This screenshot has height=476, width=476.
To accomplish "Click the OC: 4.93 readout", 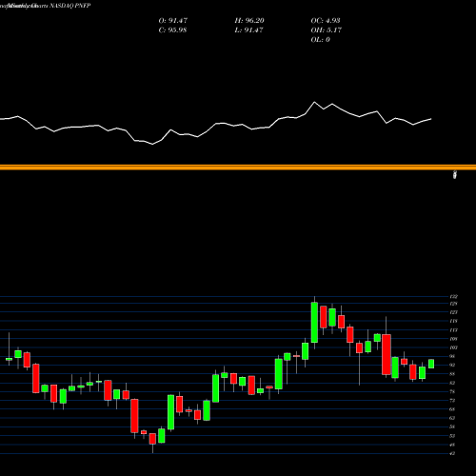I will [326, 21].
